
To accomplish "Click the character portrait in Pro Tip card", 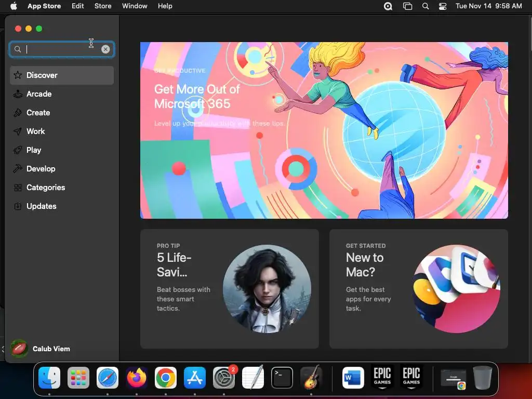I will tap(267, 289).
